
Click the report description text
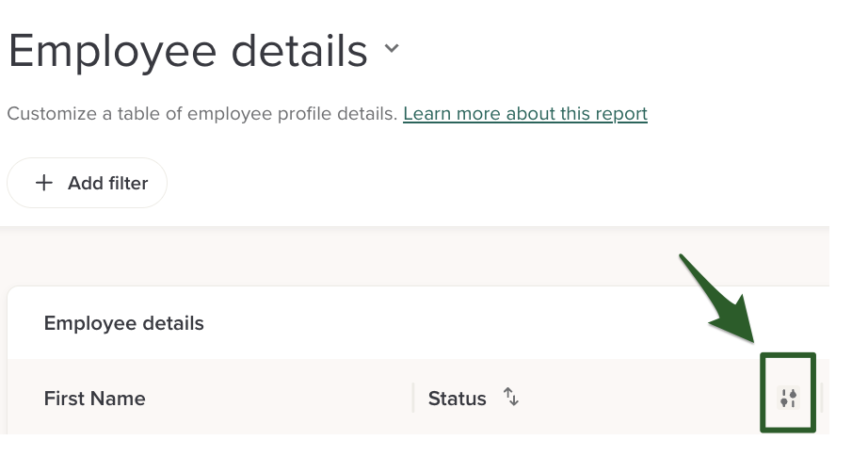click(202, 114)
